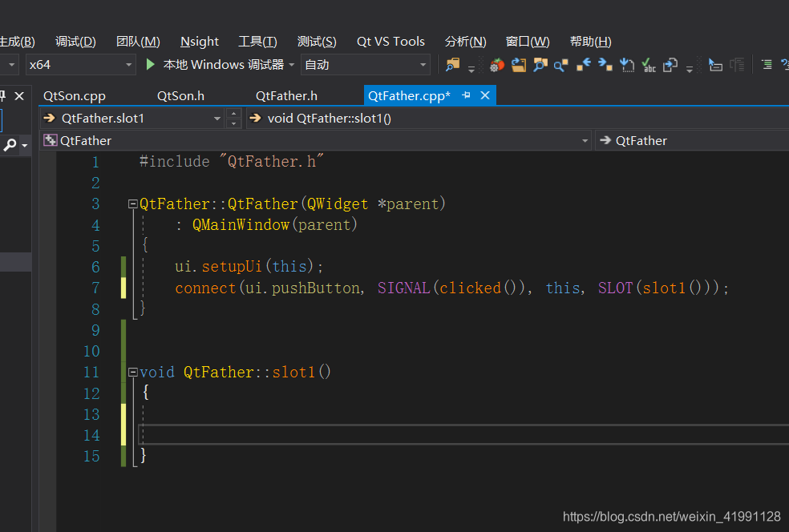This screenshot has height=532, width=789.
Task: Click SIGNAL macro text on line 7
Action: tap(403, 288)
